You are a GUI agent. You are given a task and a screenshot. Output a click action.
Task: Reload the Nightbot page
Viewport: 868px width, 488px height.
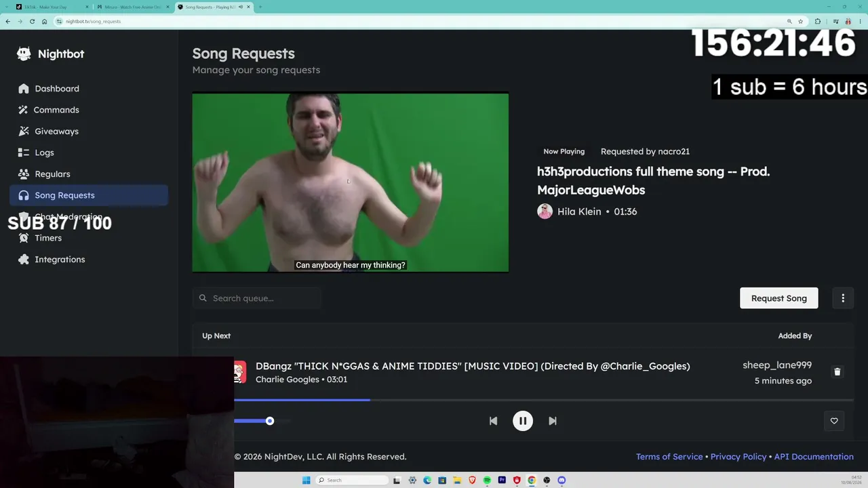[32, 21]
